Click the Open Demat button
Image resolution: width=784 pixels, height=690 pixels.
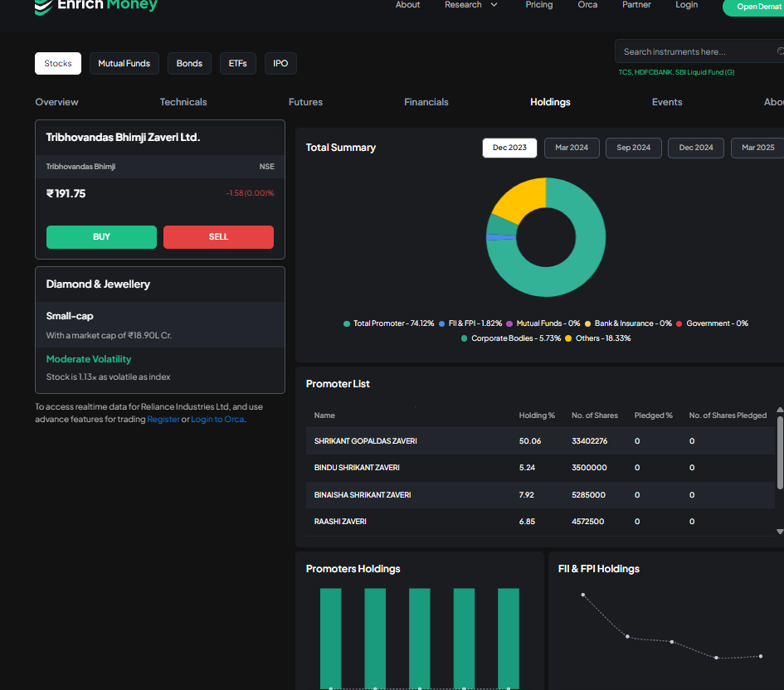coord(754,7)
